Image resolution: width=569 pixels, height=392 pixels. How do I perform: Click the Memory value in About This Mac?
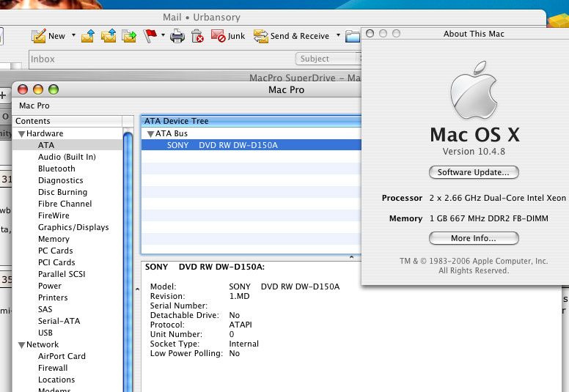pos(489,218)
